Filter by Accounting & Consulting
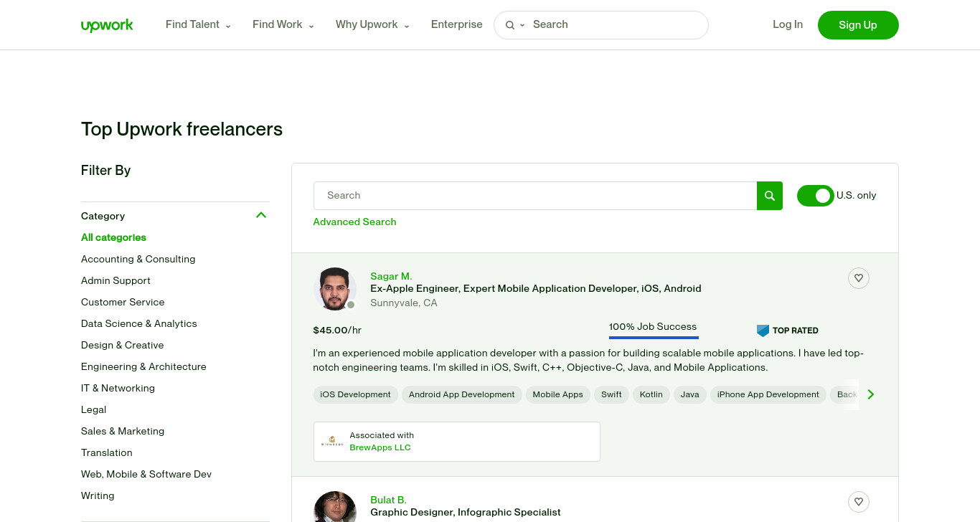980x522 pixels. point(138,259)
